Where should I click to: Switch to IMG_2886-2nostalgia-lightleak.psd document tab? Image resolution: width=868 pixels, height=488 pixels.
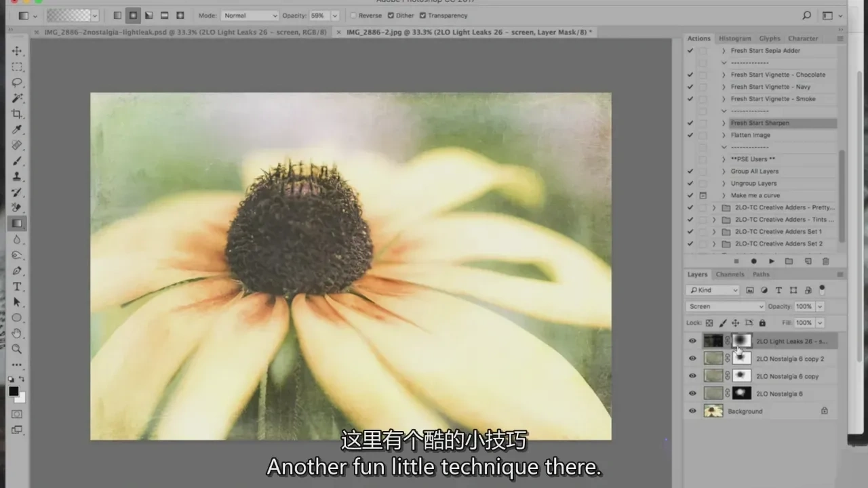(x=185, y=32)
